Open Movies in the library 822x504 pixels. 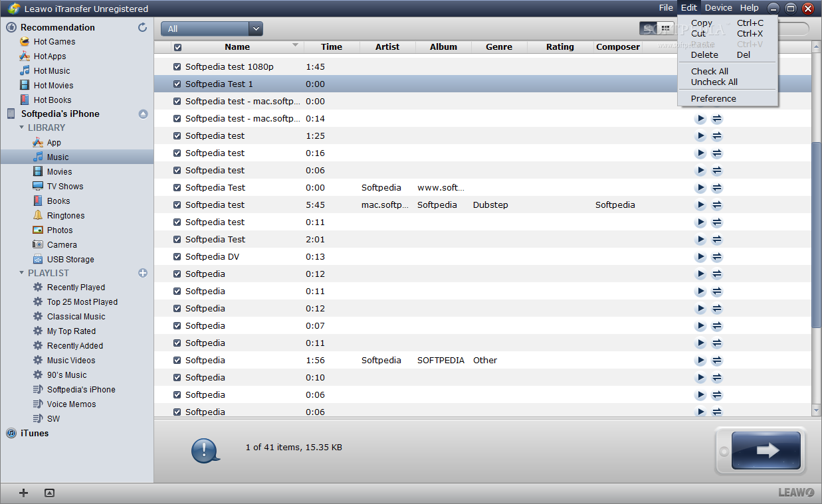[x=59, y=172]
